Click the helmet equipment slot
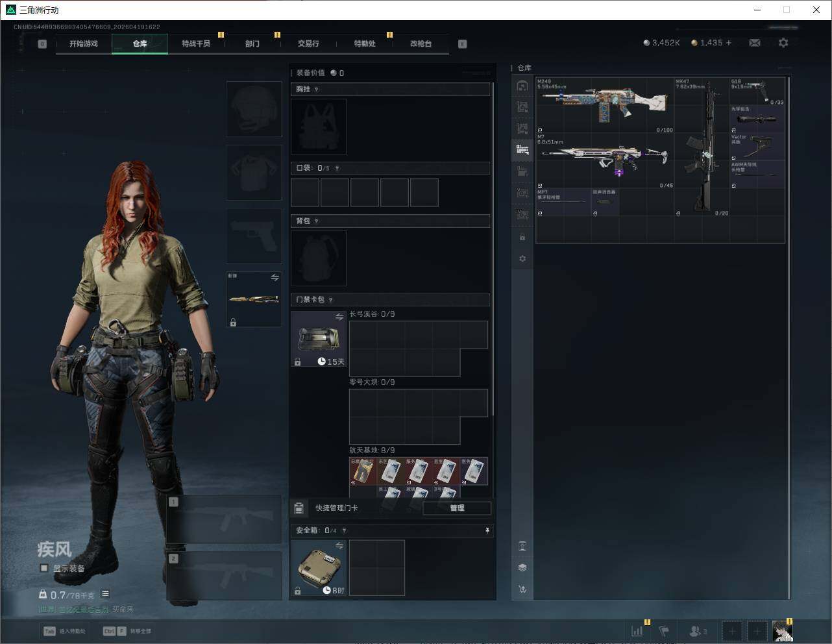 [x=254, y=108]
